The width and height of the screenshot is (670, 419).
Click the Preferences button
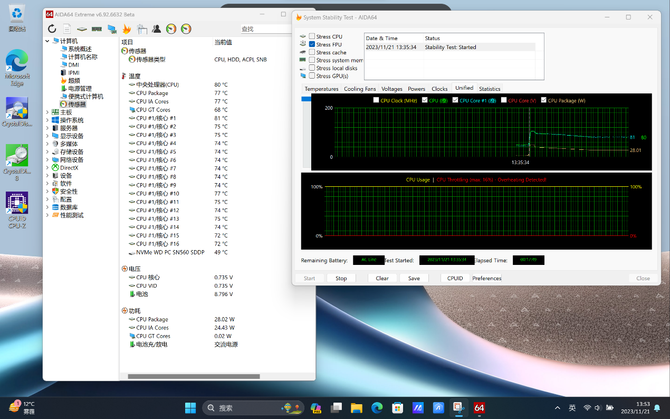[x=486, y=278]
